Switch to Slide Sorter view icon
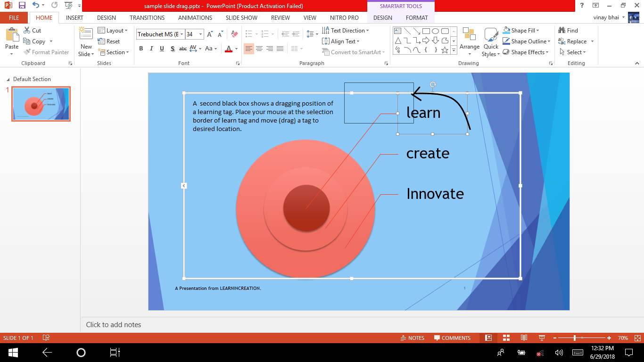The width and height of the screenshot is (644, 362). click(x=506, y=338)
